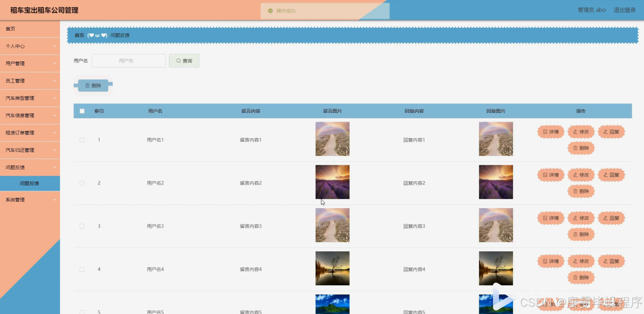Image resolution: width=644 pixels, height=314 pixels.
Task: Click 回复 for row 用户名2
Action: [611, 175]
